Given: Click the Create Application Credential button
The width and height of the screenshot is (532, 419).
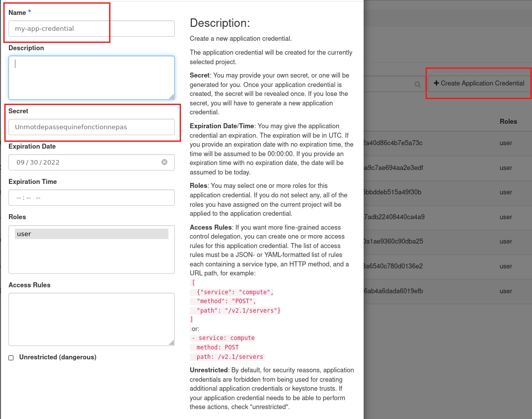Looking at the screenshot, I should [479, 84].
